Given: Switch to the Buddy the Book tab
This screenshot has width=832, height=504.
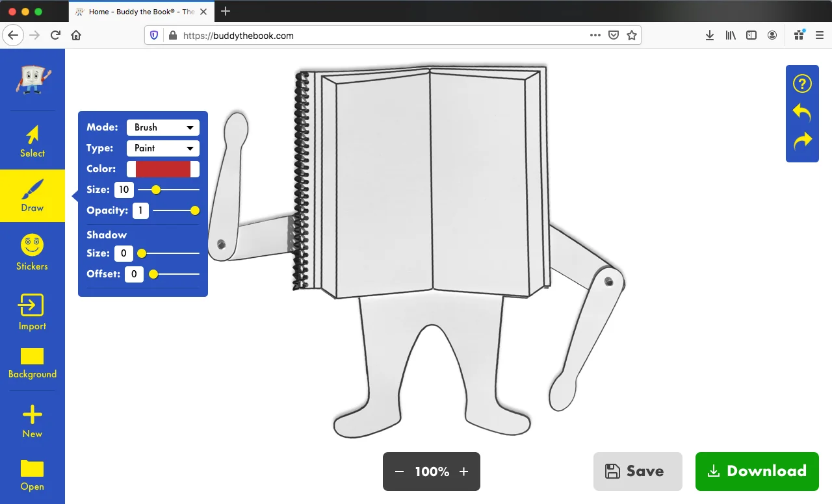Looking at the screenshot, I should pos(140,12).
